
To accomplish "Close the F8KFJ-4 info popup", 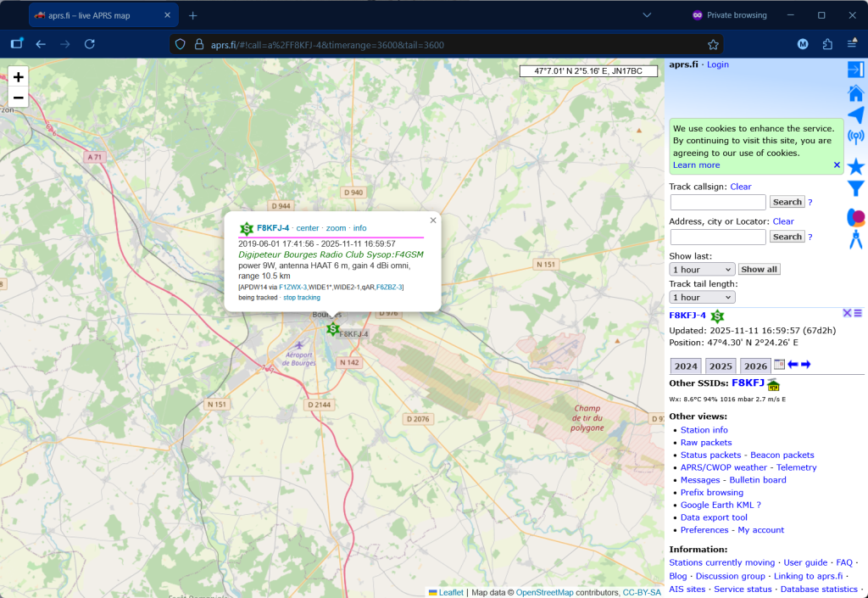I will click(x=433, y=221).
